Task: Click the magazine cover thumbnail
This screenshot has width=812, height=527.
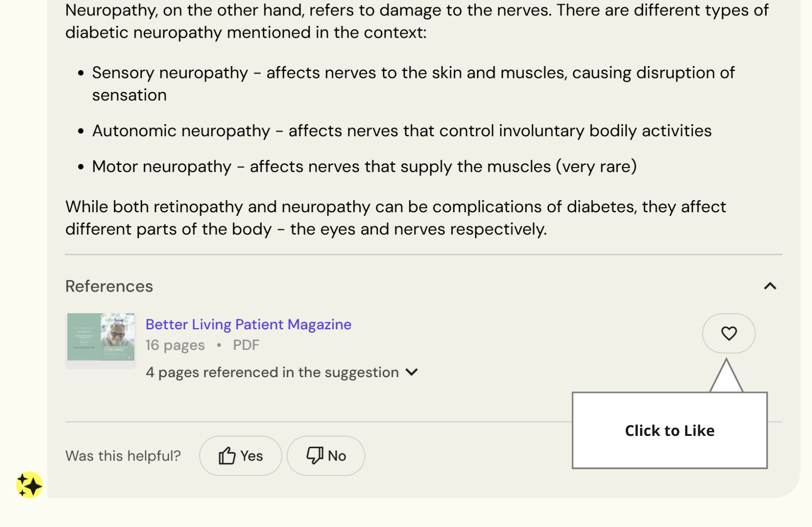Action: click(101, 338)
